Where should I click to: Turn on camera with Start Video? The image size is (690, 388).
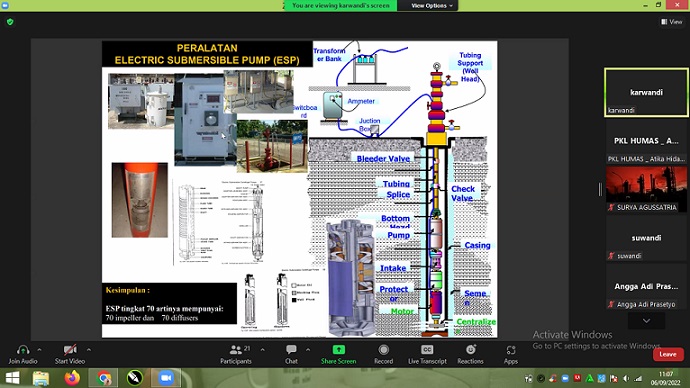(x=70, y=354)
